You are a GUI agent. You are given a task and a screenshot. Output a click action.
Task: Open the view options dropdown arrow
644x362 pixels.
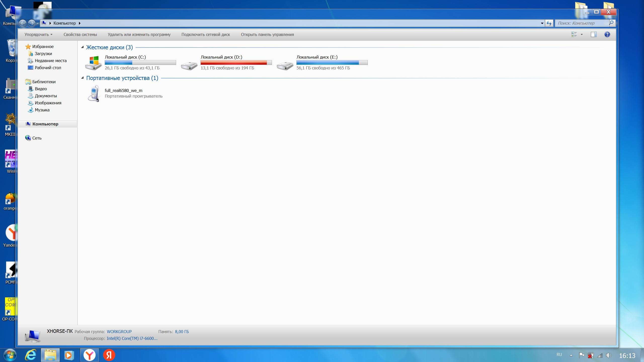point(582,34)
